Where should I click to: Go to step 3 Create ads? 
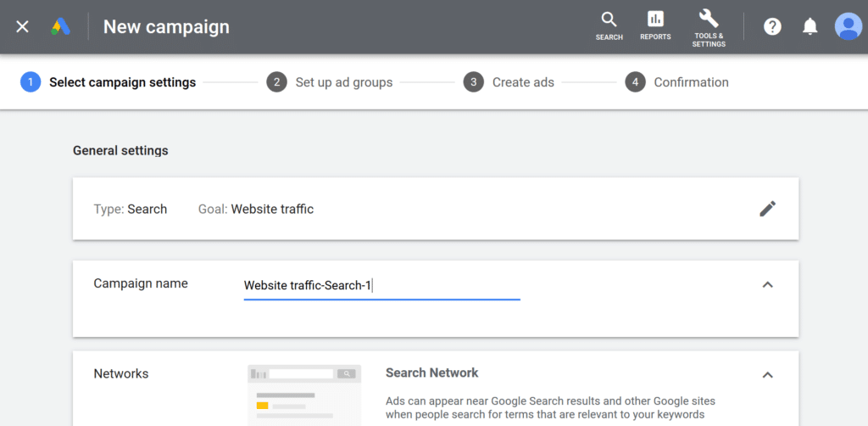(509, 82)
